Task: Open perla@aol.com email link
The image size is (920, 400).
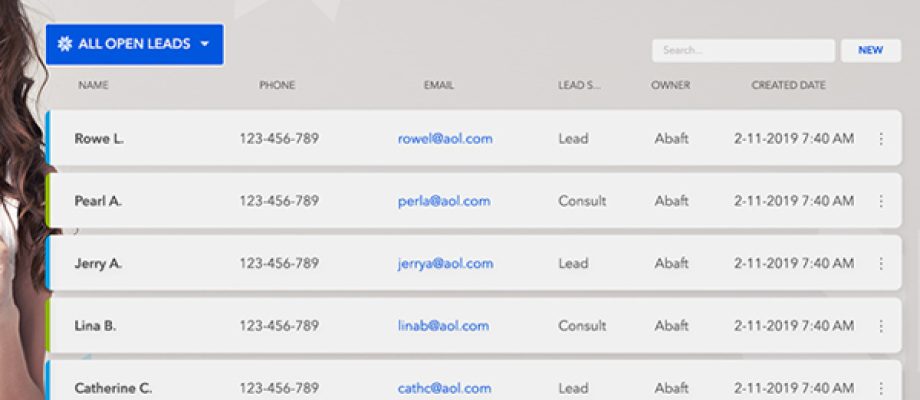Action: coord(444,201)
